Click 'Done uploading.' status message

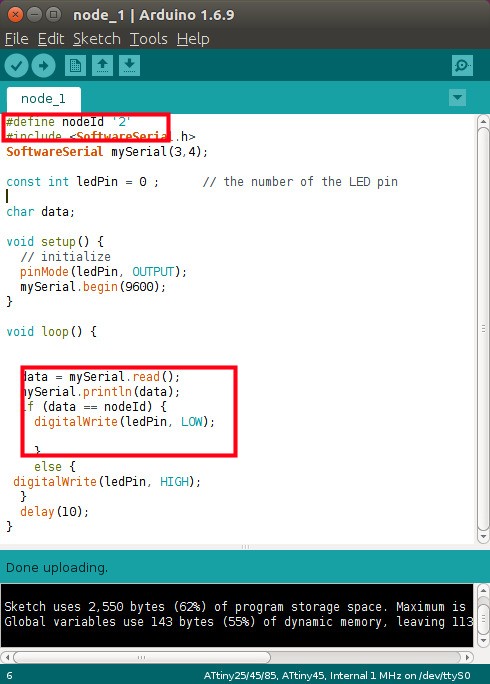click(x=57, y=568)
